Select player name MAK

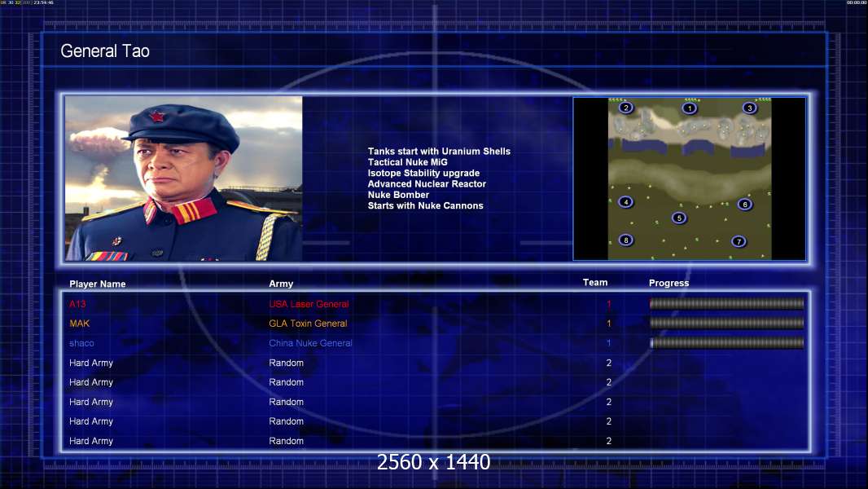click(79, 324)
